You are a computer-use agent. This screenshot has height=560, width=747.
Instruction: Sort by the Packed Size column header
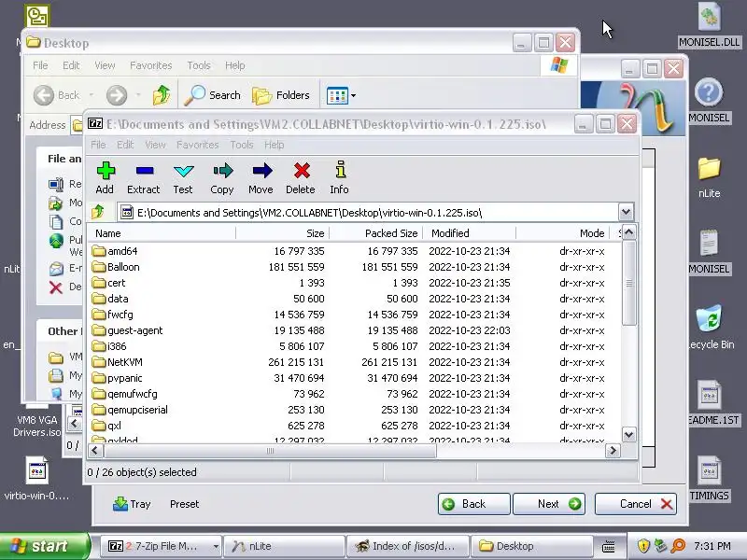coord(376,233)
